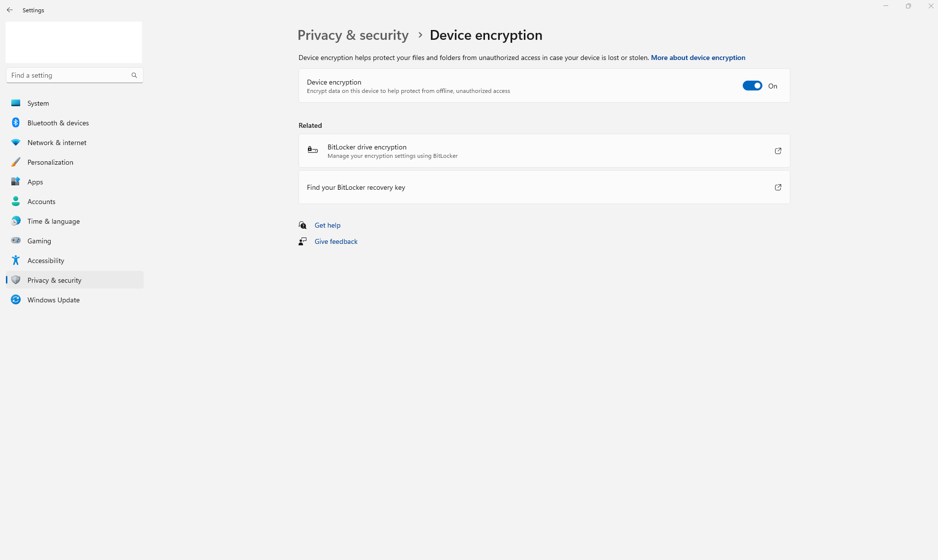This screenshot has height=560, width=938.
Task: Turn off the Device encryption toggle
Action: 752,86
